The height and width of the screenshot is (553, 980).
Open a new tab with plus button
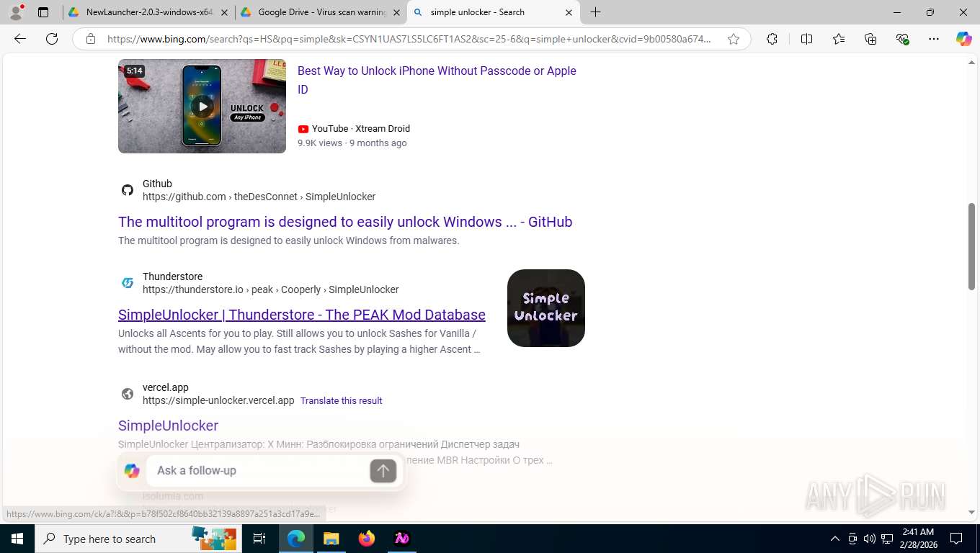(x=595, y=12)
